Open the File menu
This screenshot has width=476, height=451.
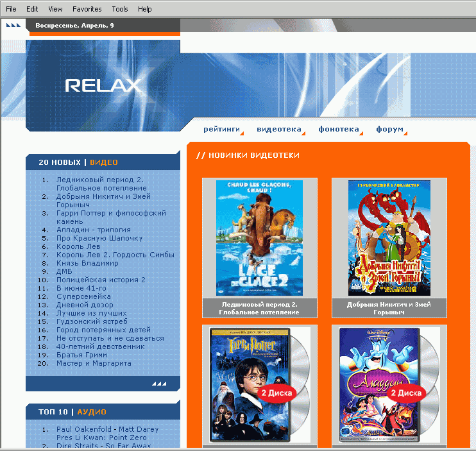[x=11, y=9]
